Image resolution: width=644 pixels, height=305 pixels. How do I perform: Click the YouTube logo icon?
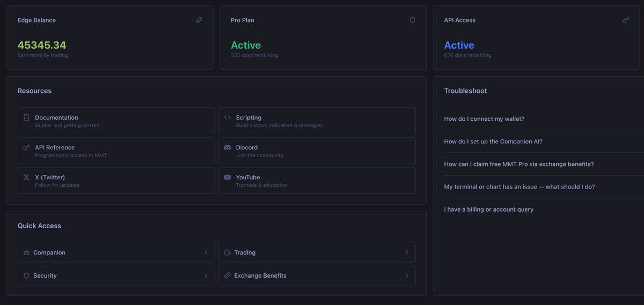(x=228, y=177)
